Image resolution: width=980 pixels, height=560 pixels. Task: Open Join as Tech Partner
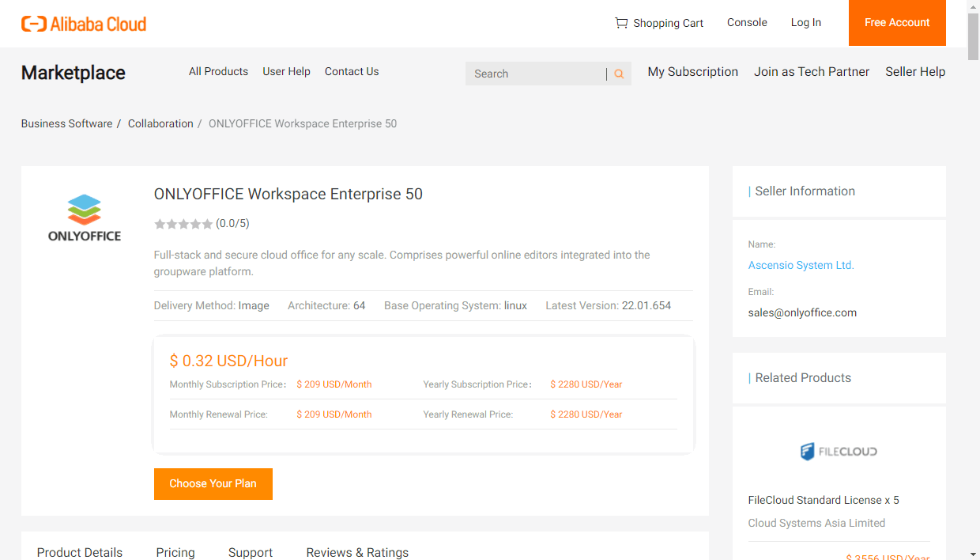click(812, 71)
